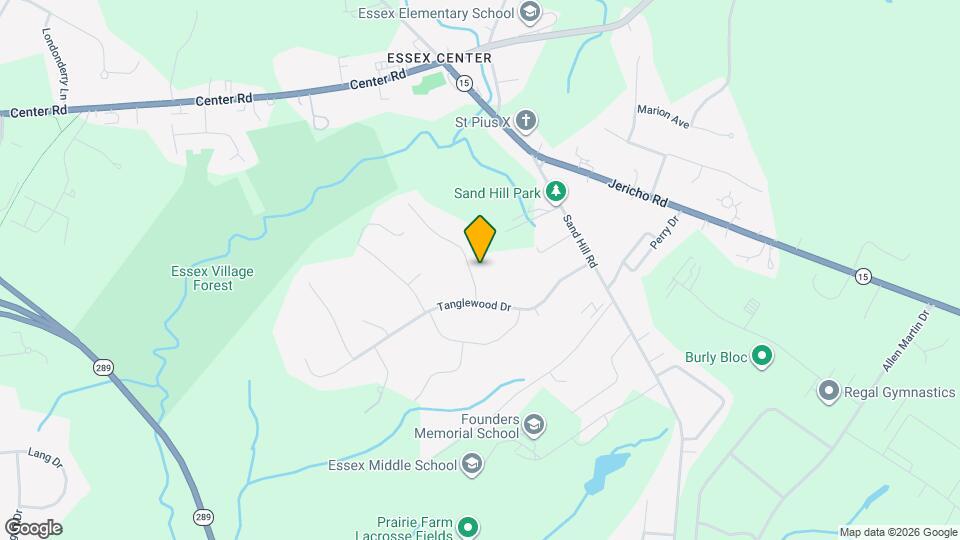960x540 pixels.
Task: Click the Route 15 shield near Essex Center
Action: point(464,83)
